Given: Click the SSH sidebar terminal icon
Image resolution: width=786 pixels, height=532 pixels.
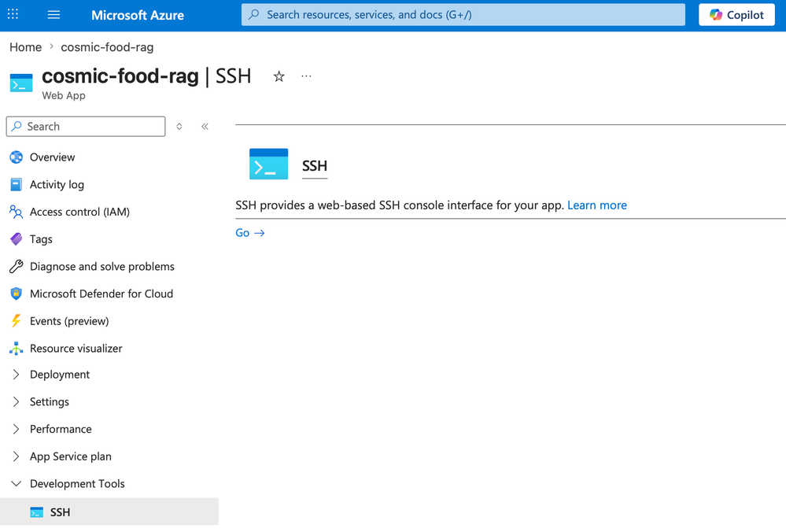Looking at the screenshot, I should pyautogui.click(x=37, y=512).
